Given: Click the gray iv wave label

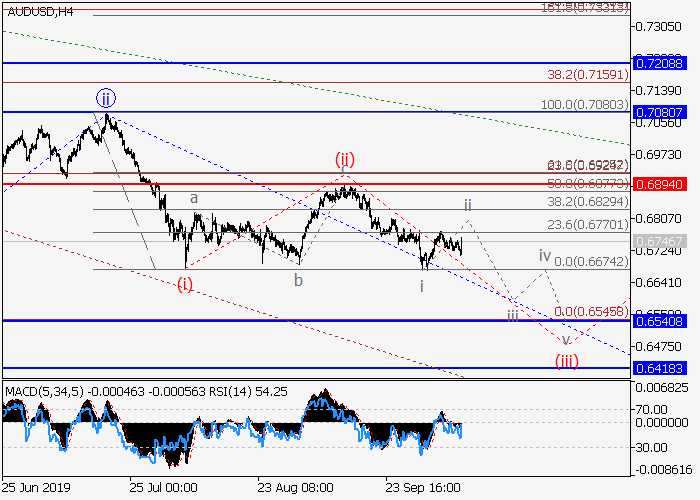Looking at the screenshot, I should 545,256.
